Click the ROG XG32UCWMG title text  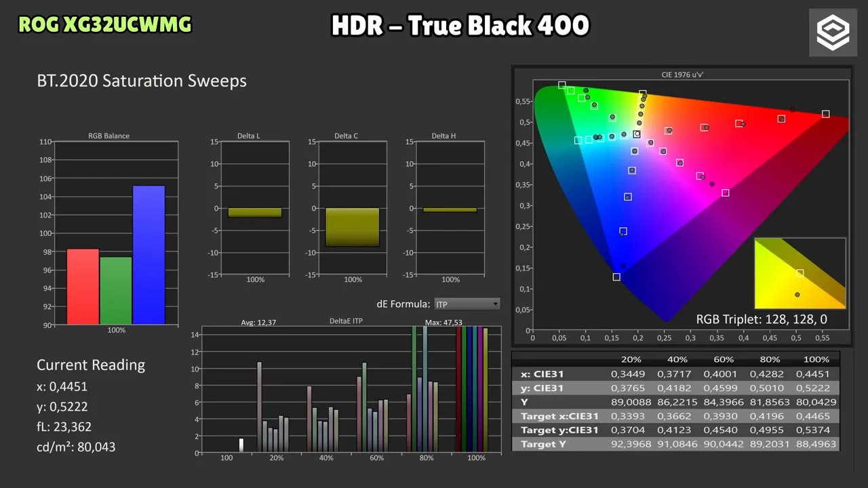click(x=105, y=25)
